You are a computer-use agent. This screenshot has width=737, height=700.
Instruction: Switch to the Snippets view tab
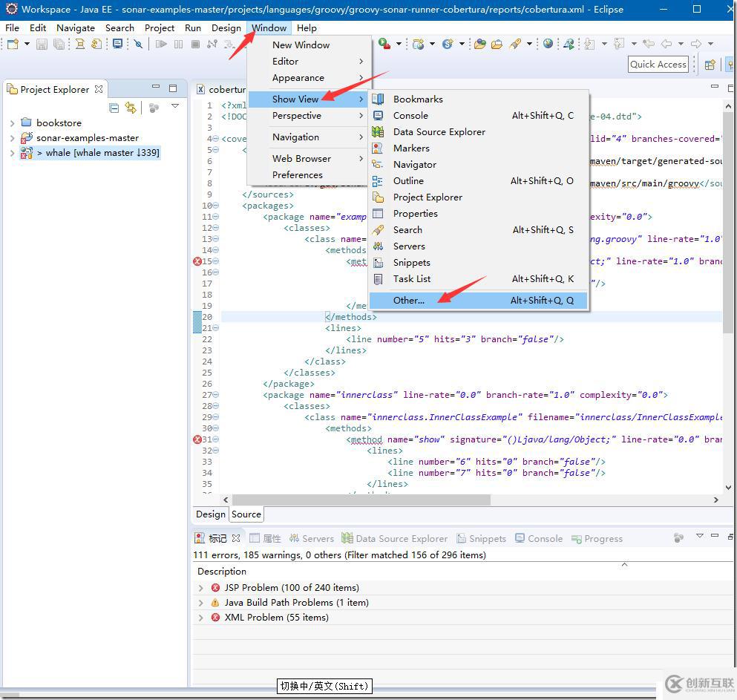click(x=482, y=539)
